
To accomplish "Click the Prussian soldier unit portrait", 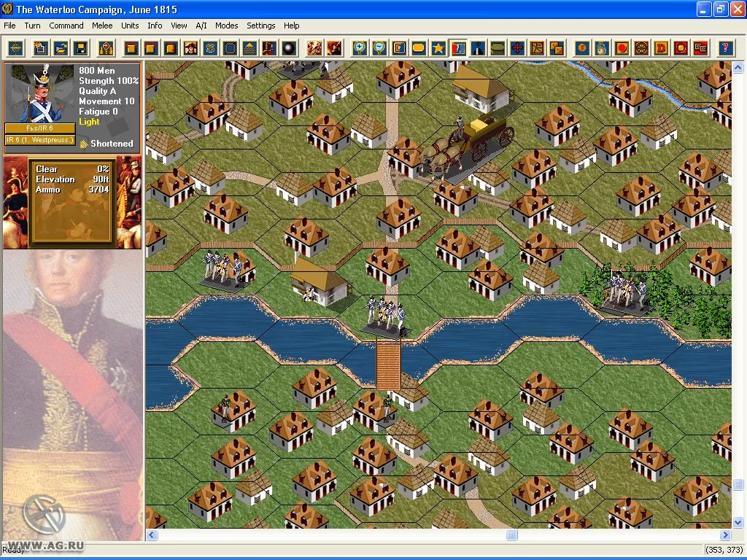I will [40, 93].
